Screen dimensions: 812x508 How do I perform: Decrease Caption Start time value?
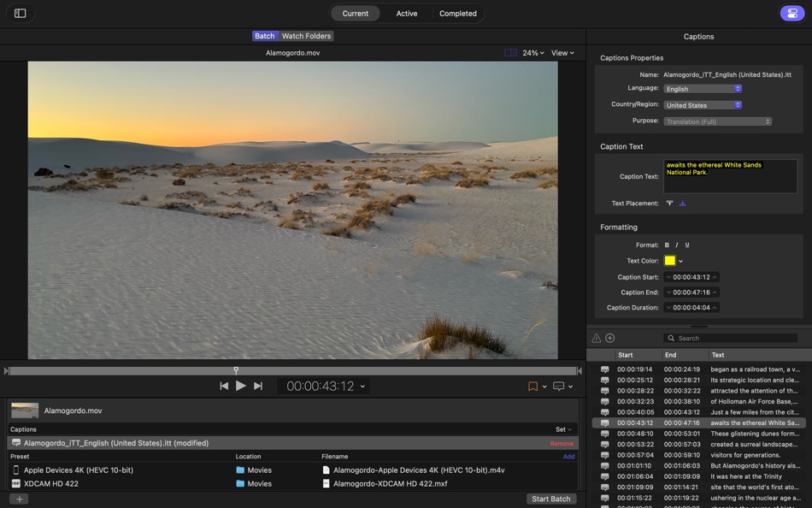[668, 277]
